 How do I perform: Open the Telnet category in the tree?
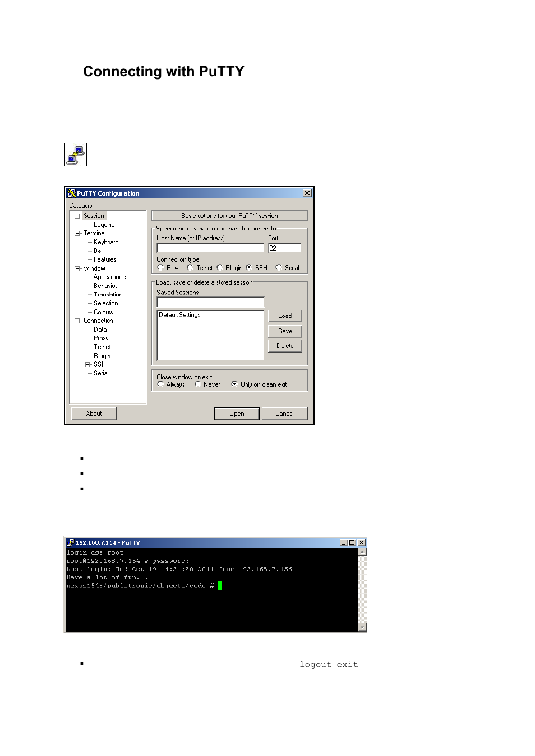102,347
